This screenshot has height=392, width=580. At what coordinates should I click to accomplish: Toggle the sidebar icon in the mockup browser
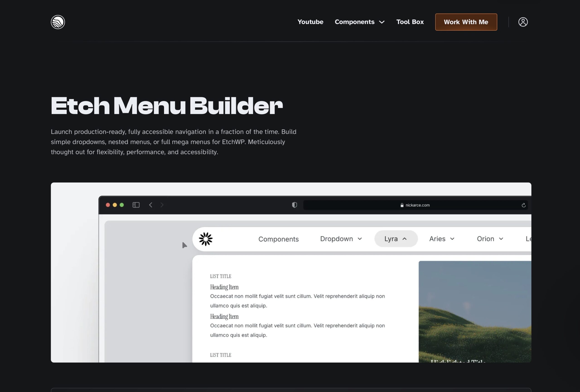pos(136,205)
